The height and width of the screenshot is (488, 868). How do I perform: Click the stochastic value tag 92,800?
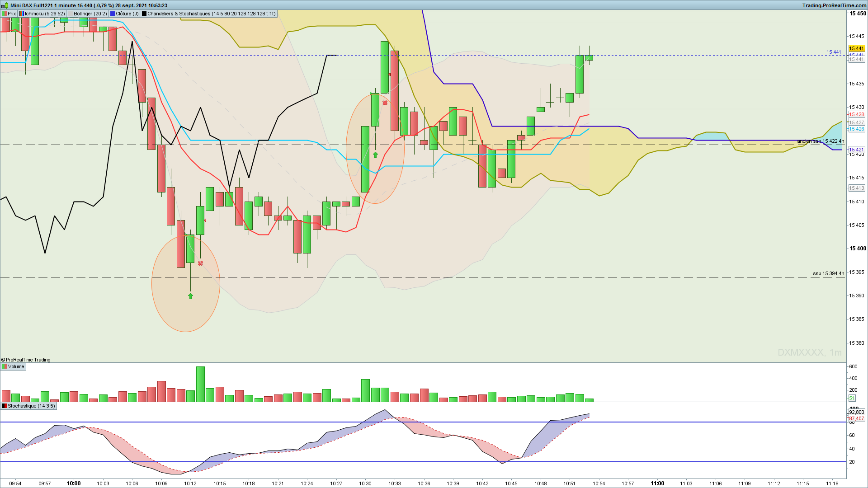(x=856, y=412)
